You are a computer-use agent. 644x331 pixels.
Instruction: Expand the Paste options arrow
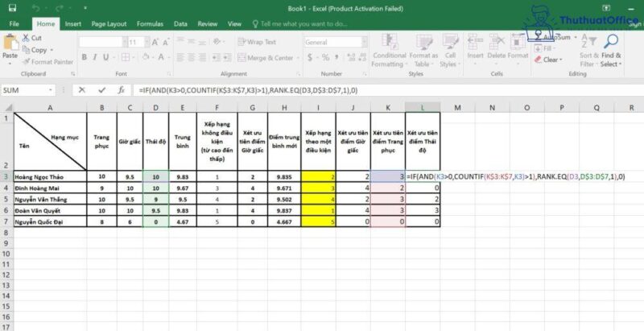pyautogui.click(x=10, y=64)
